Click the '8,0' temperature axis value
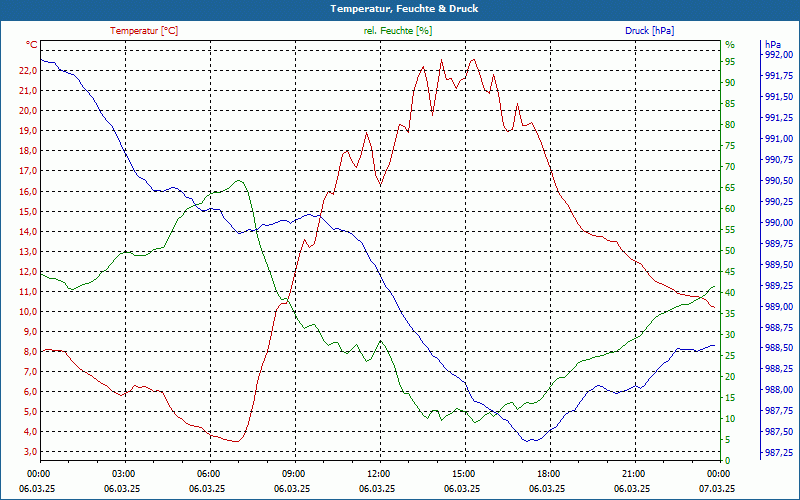800x500 pixels. (x=30, y=352)
